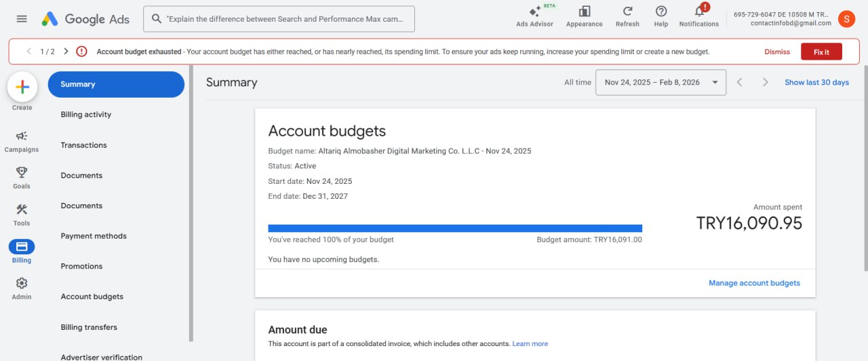Open Promotions page

(81, 266)
